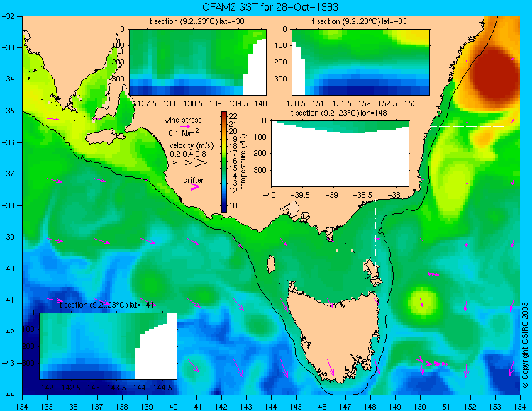Click the white dashed vertical section line at lon 148
The image size is (532, 411).
coord(375,235)
